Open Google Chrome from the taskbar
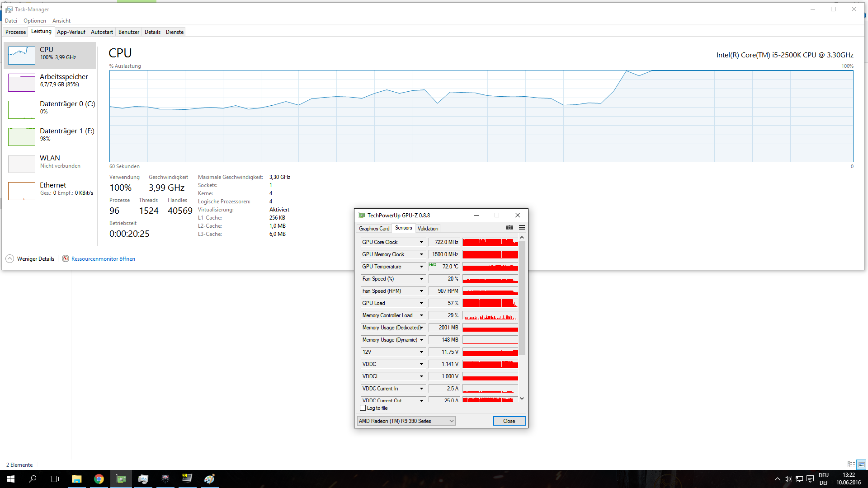868x488 pixels. tap(99, 479)
